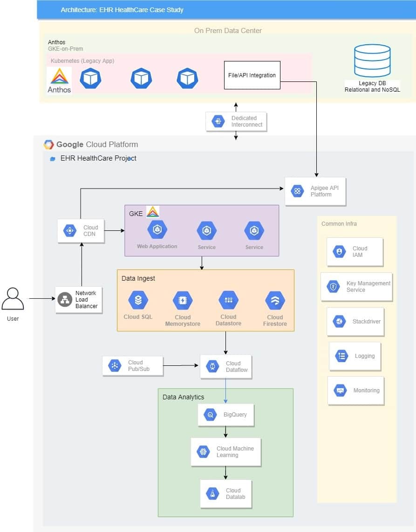The height and width of the screenshot is (532, 416).
Task: Click the small Anthos logo beside the GKE label
Action: 153,212
